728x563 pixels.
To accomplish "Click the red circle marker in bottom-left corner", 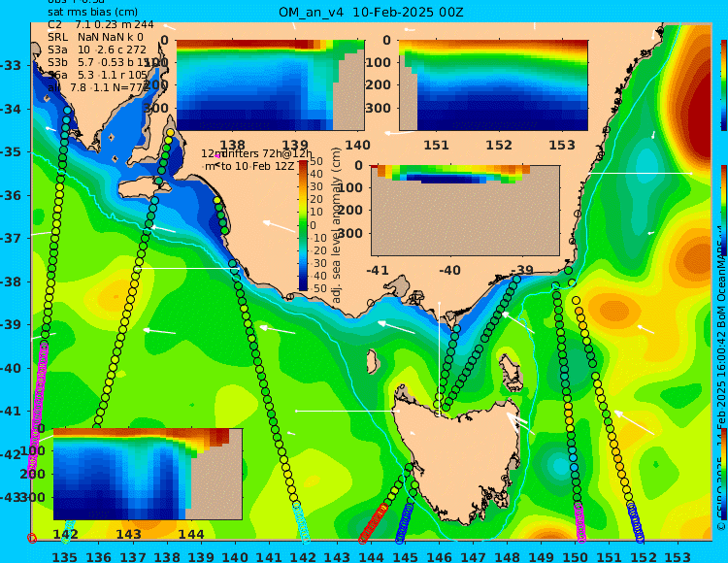I will click(32, 538).
